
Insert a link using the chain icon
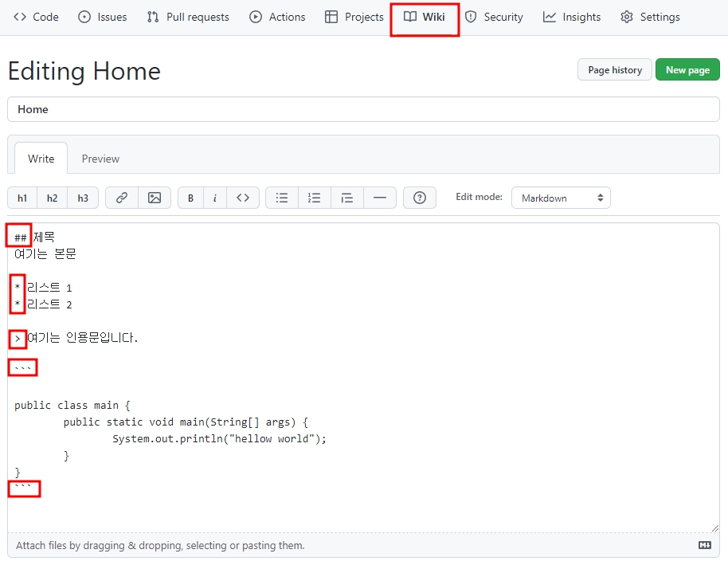(x=122, y=198)
